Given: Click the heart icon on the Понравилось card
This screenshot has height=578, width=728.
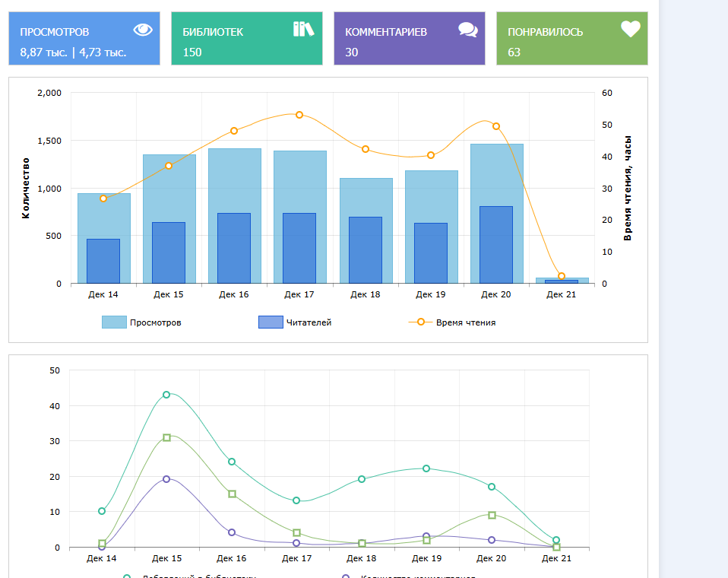Looking at the screenshot, I should (x=631, y=30).
